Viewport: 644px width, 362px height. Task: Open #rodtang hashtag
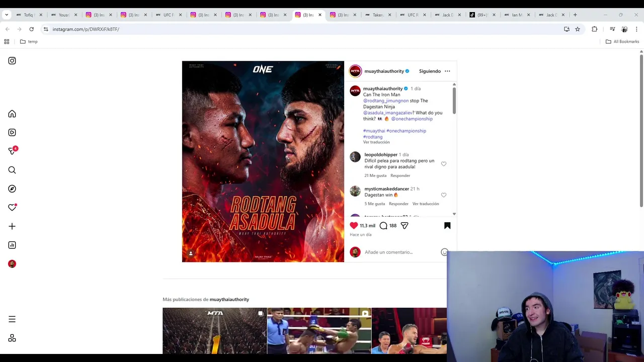pyautogui.click(x=373, y=137)
